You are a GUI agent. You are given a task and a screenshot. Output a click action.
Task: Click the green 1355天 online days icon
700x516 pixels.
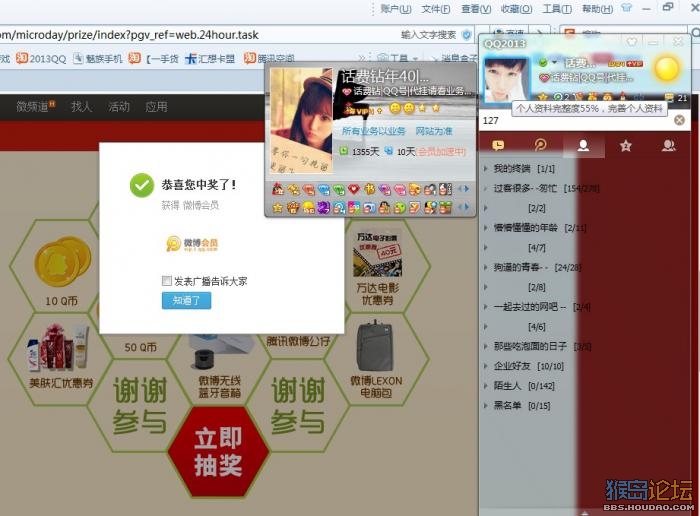click(x=343, y=151)
